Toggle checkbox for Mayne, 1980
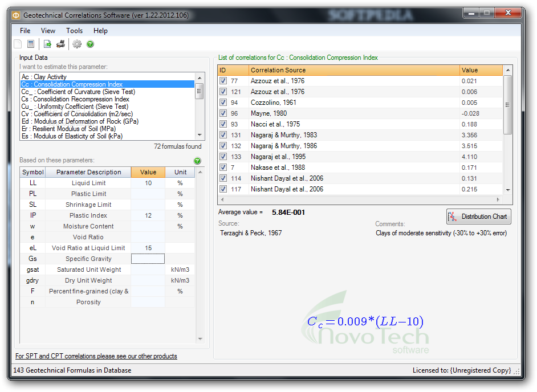 (223, 113)
